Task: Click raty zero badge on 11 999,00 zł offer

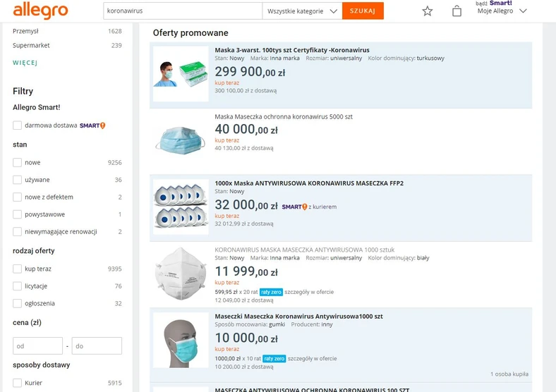Action: pos(271,292)
